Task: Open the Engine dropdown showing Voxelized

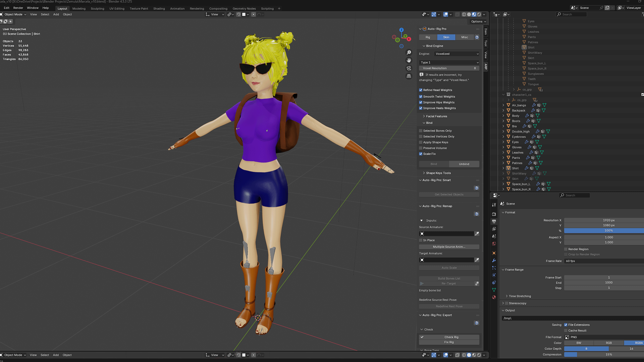Action: (x=457, y=54)
